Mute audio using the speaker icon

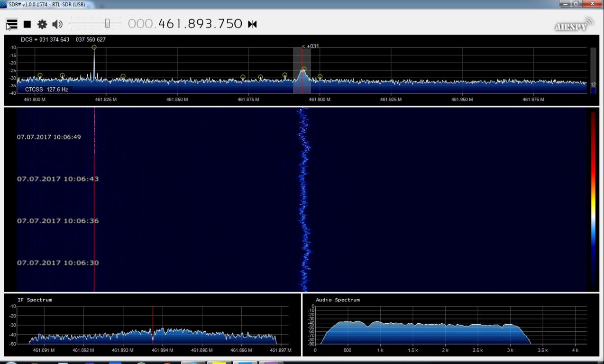pyautogui.click(x=57, y=24)
